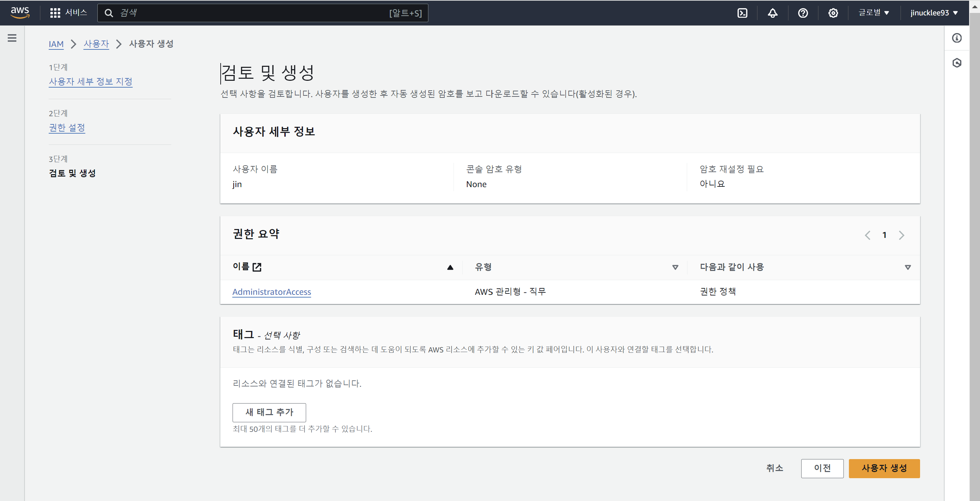Open the CloudShell terminal icon
Image resolution: width=980 pixels, height=501 pixels.
point(742,13)
